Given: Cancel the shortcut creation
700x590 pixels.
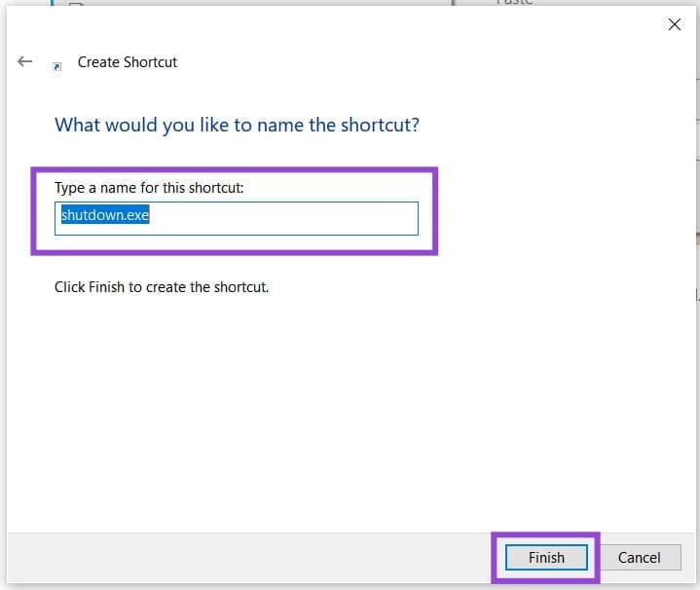Looking at the screenshot, I should (x=639, y=558).
